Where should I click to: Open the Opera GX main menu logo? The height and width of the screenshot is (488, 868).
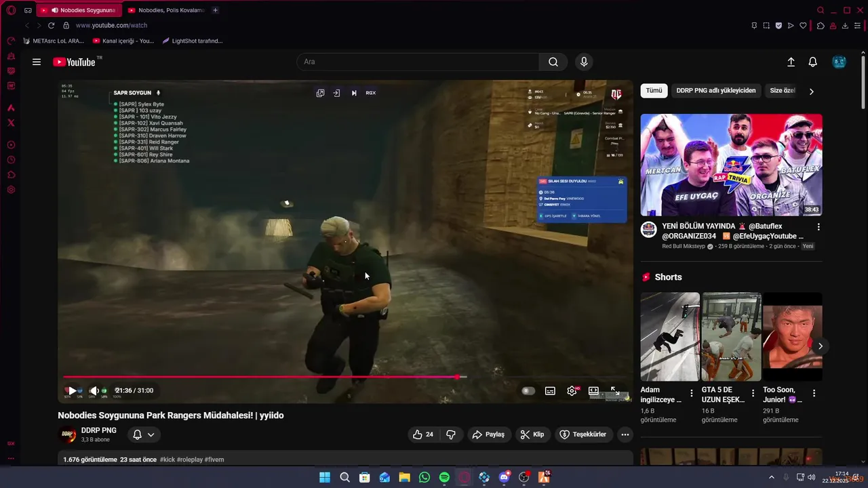(11, 10)
